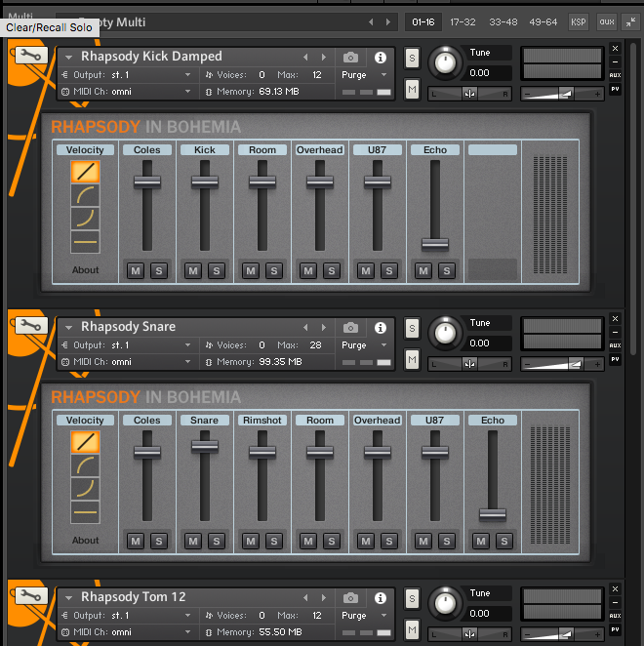Viewport: 644px width, 646px height.
Task: Click the camera snapshot icon on Rhapsody Snare
Action: pos(351,328)
